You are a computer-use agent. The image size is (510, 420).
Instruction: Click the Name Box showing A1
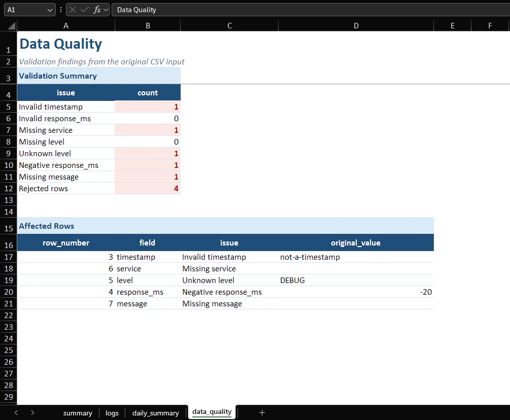(x=29, y=10)
